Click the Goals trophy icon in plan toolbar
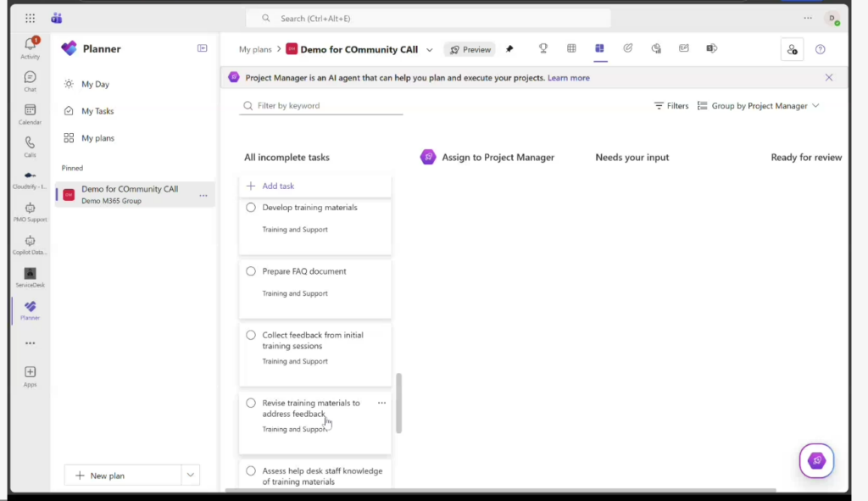The width and height of the screenshot is (868, 501). coord(543,49)
